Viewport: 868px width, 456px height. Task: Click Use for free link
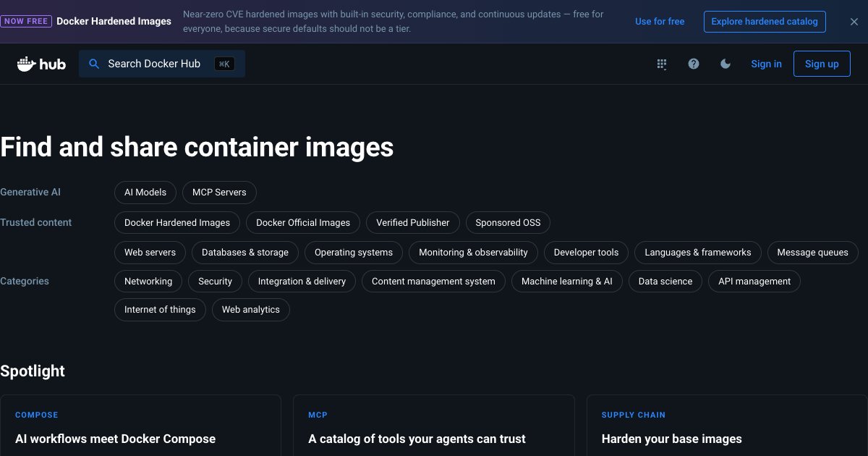click(660, 22)
